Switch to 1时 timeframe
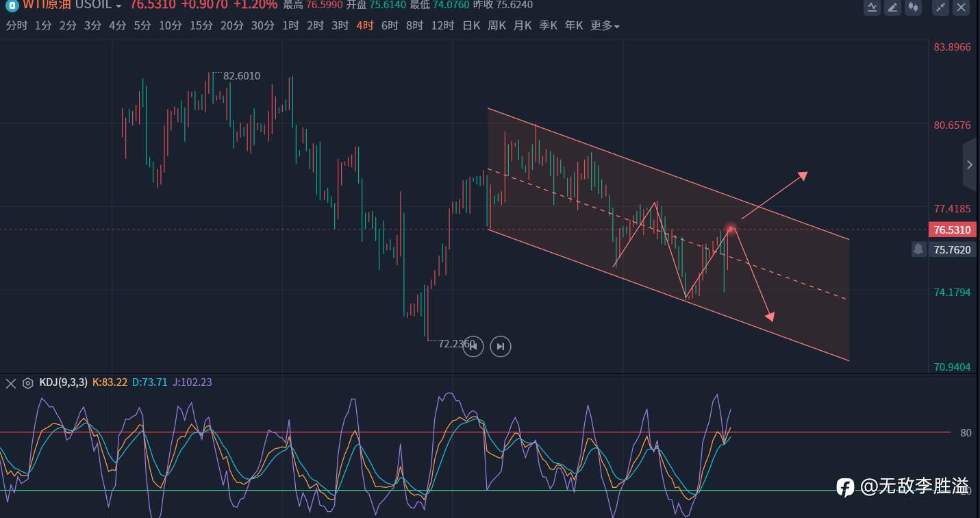The height and width of the screenshot is (518, 980). (x=290, y=26)
